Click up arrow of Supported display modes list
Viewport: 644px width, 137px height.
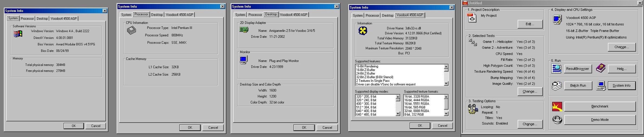point(398,97)
